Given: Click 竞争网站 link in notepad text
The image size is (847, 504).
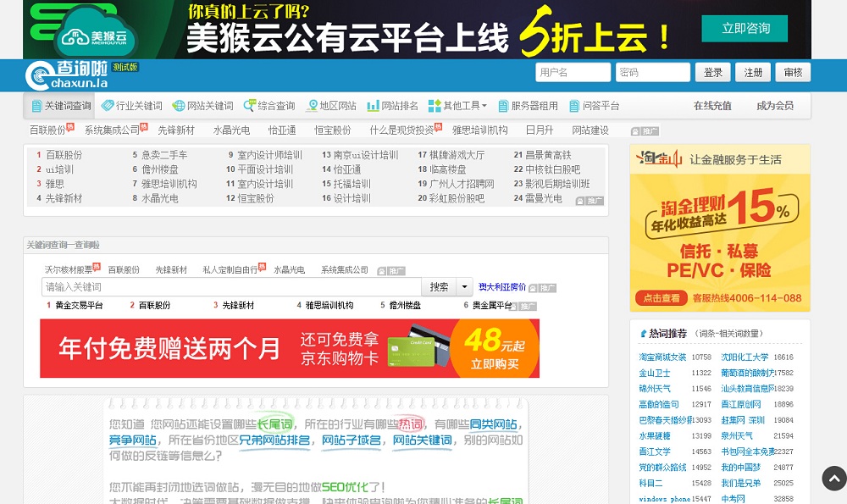Looking at the screenshot, I should 133,440.
